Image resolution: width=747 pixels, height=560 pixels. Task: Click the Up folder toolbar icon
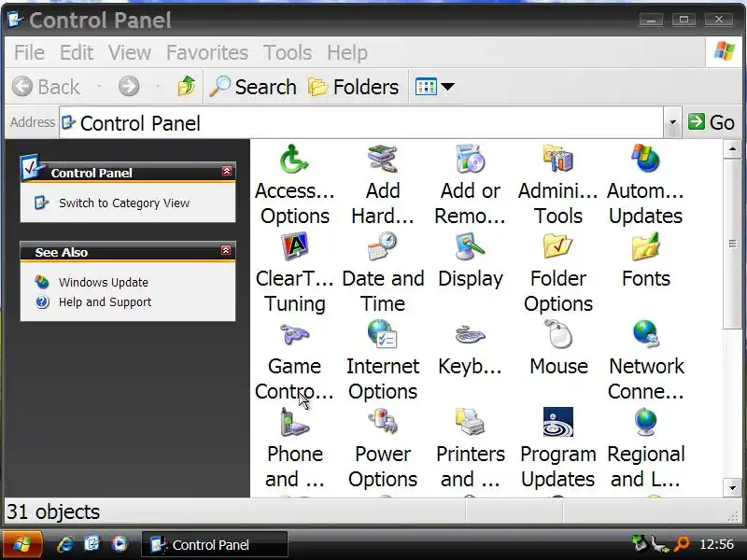[x=186, y=87]
